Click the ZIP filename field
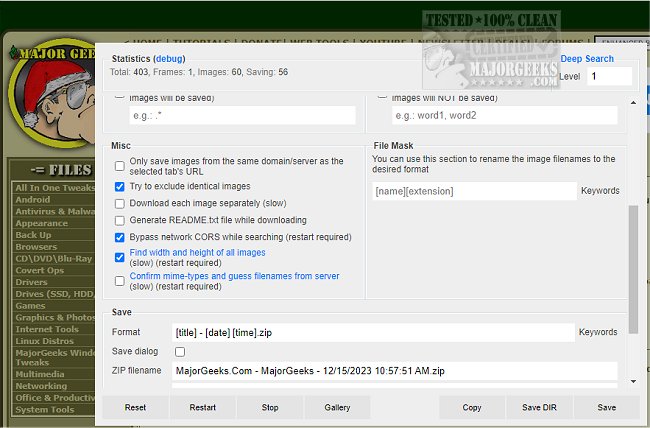Screen dimensions: 650x428 point(395,371)
